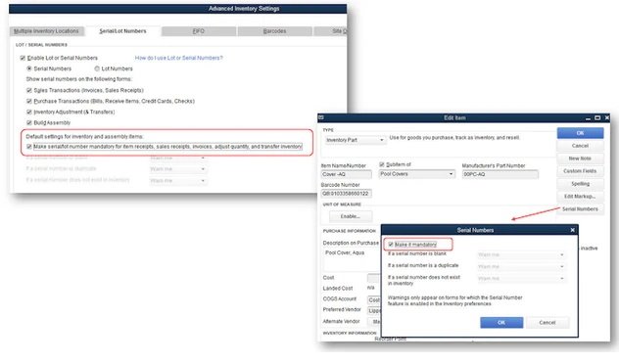The image size is (619, 364).
Task: Open blank serial number dropdown in Serial Numbers dialog
Action: (521, 255)
